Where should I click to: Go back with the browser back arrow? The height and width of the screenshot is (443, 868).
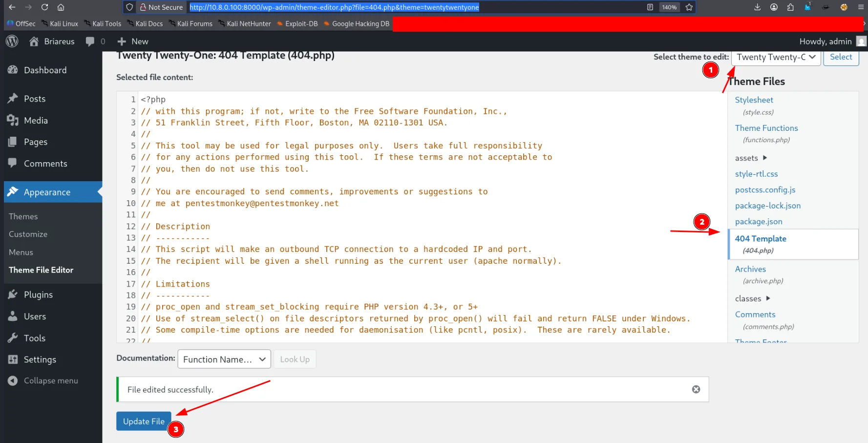[x=12, y=7]
